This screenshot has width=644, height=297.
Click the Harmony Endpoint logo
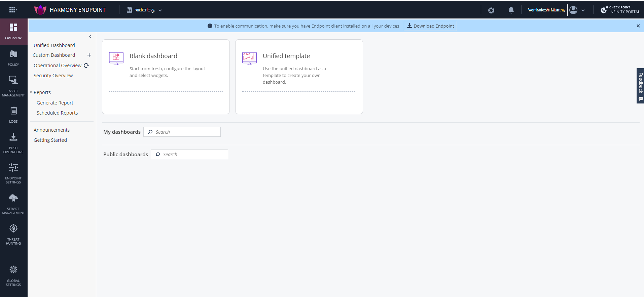40,10
